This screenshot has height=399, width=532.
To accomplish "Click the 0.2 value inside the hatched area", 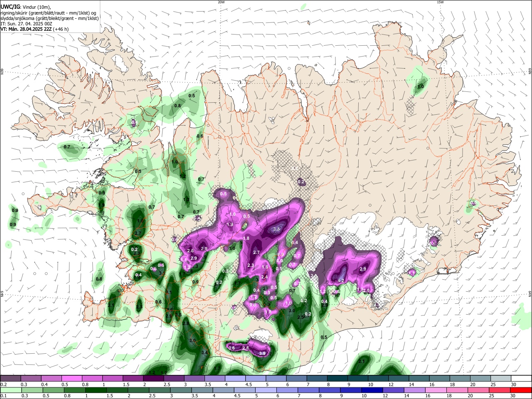I will (x=301, y=182).
